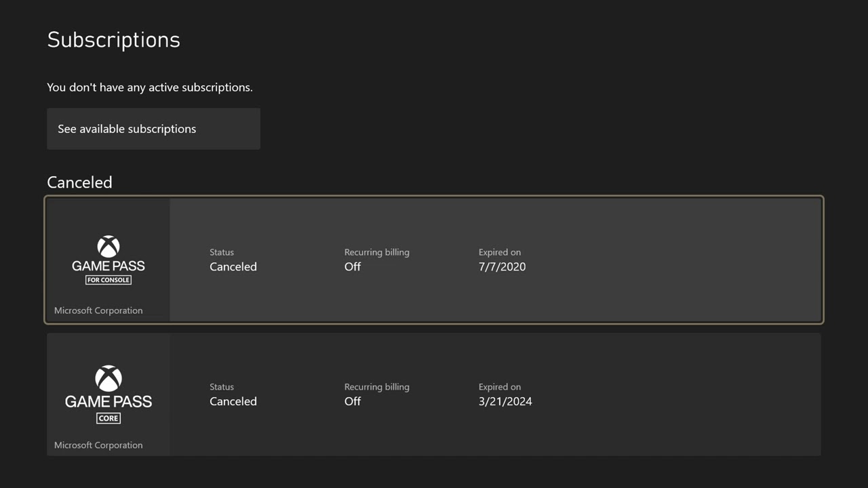Click 'Recurring billing' label in Console row
Screen dimensions: 868x488
[377, 252]
